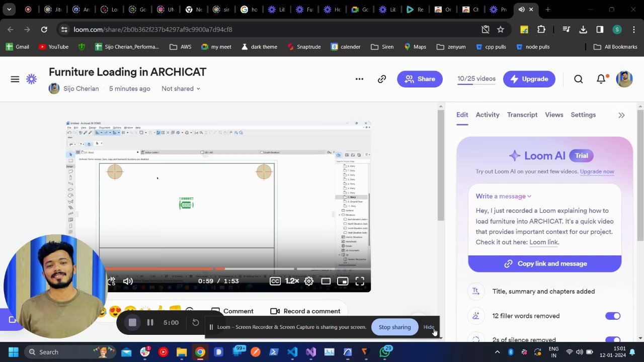Viewport: 644px width, 362px height.
Task: React with heart-eyes emoji
Action: point(115,312)
